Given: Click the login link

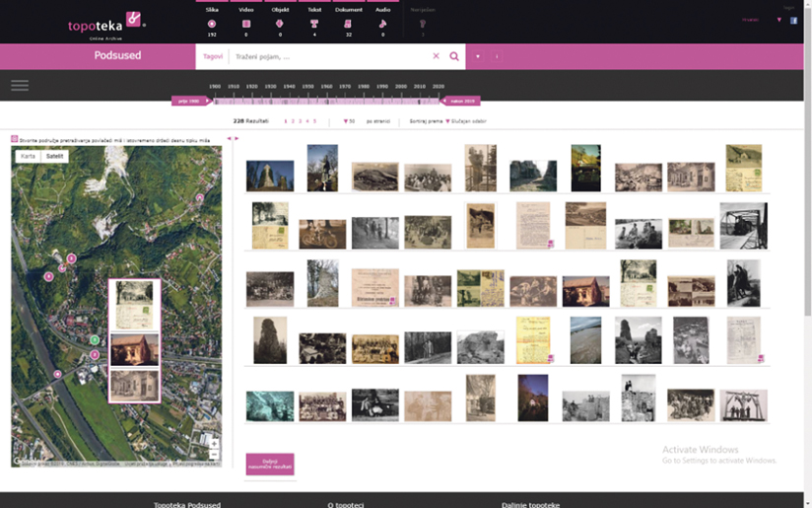Looking at the screenshot, I should pos(788,8).
